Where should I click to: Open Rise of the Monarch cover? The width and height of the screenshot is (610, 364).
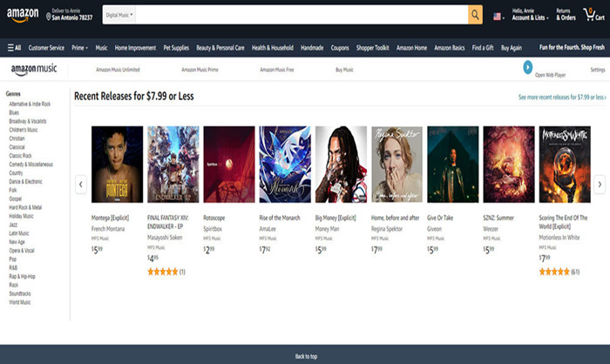point(285,164)
